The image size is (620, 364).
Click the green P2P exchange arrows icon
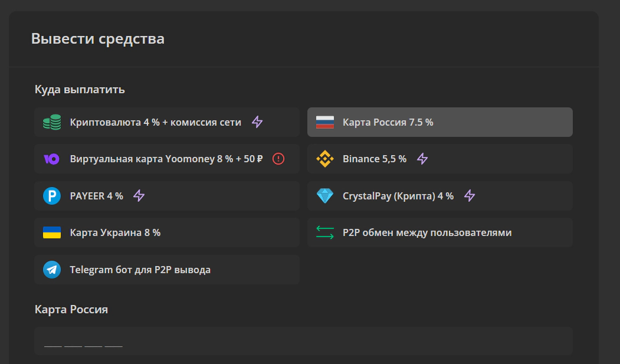tap(325, 232)
